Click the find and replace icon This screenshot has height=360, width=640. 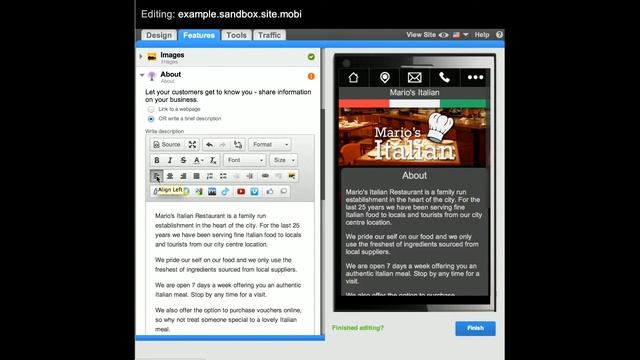(238, 144)
